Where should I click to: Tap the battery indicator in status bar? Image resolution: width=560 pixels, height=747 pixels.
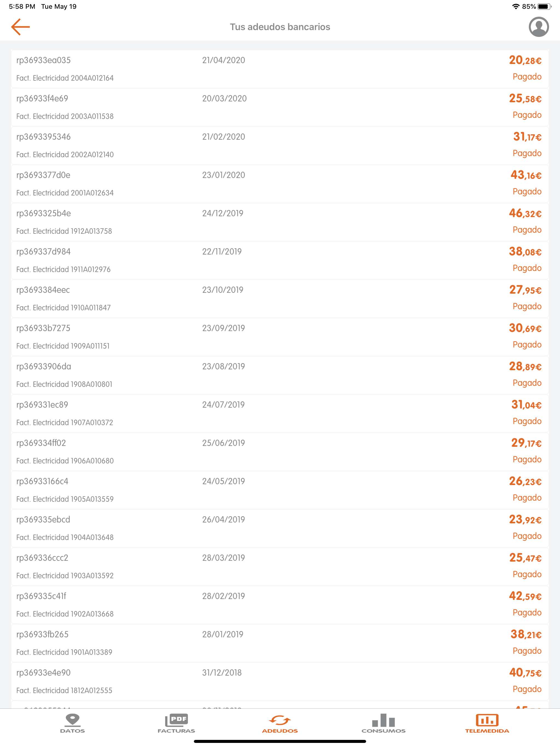[x=544, y=6]
